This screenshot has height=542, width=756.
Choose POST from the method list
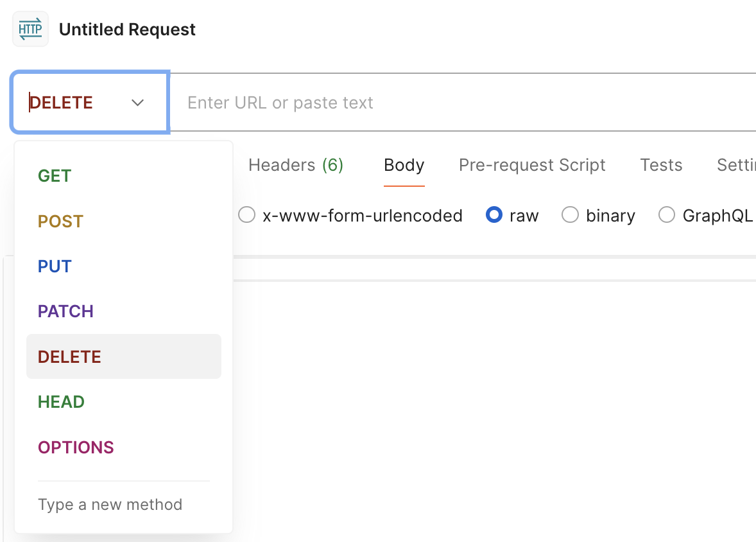(x=60, y=222)
